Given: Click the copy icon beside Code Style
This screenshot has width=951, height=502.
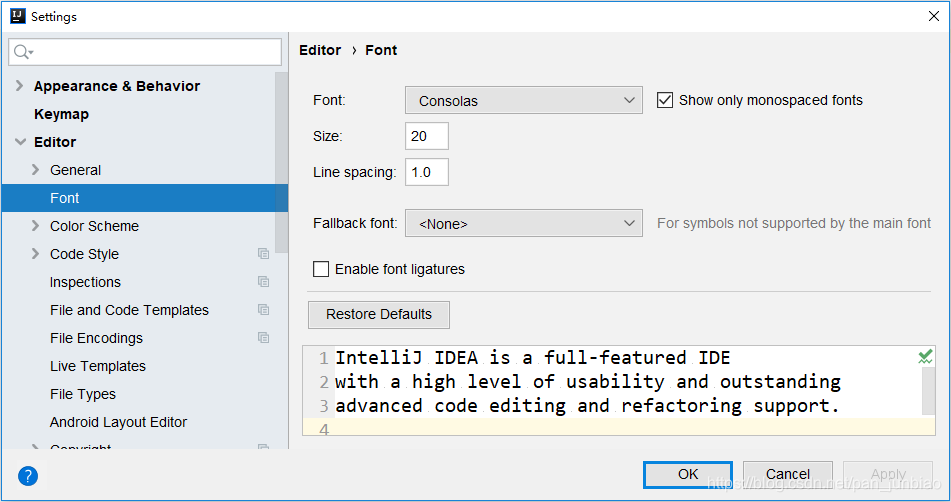Looking at the screenshot, I should coord(263,253).
